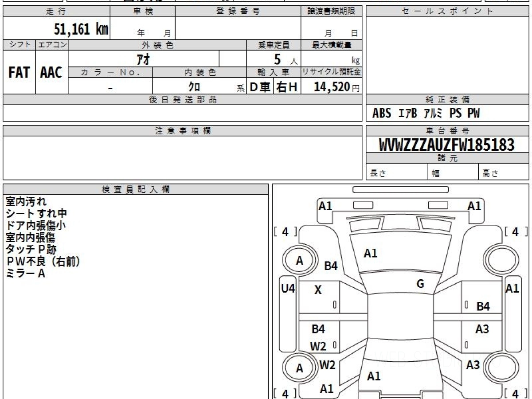Select inspector note ミラーA
This screenshot has height=399, width=532.
pos(25,274)
